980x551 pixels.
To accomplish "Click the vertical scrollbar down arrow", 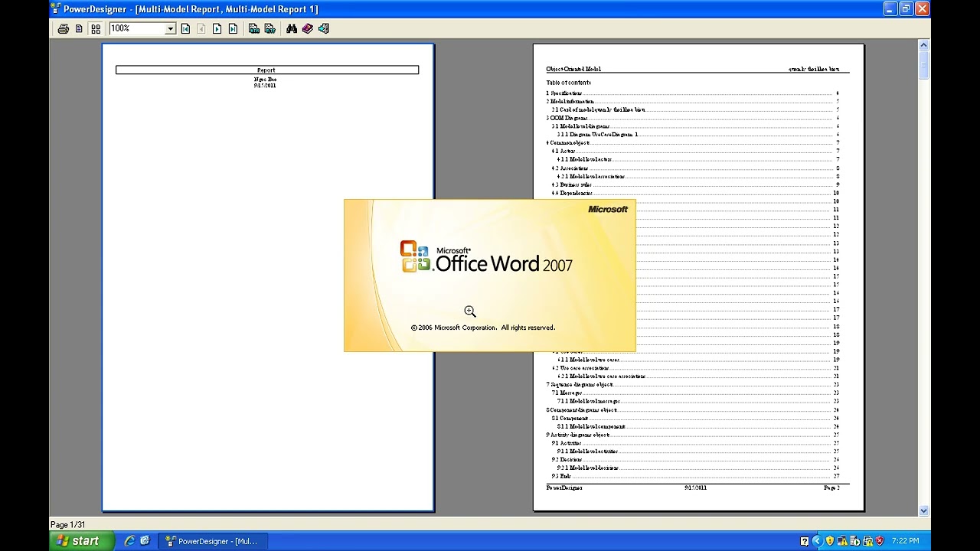I will coord(923,510).
